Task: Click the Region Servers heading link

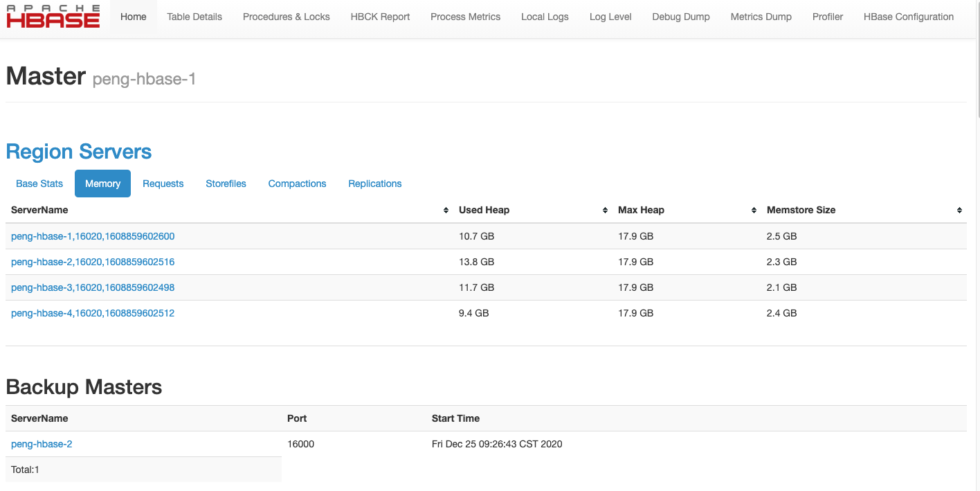Action: (x=79, y=152)
